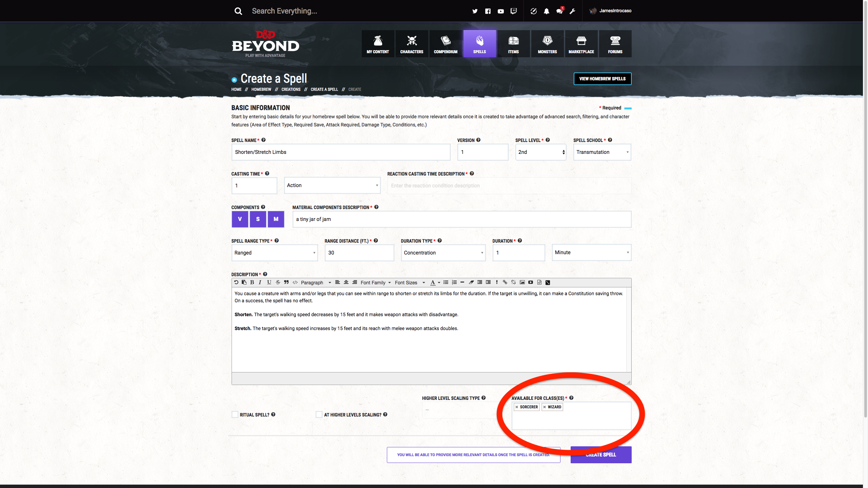
Task: Click the Characters navigation icon
Action: [x=412, y=43]
